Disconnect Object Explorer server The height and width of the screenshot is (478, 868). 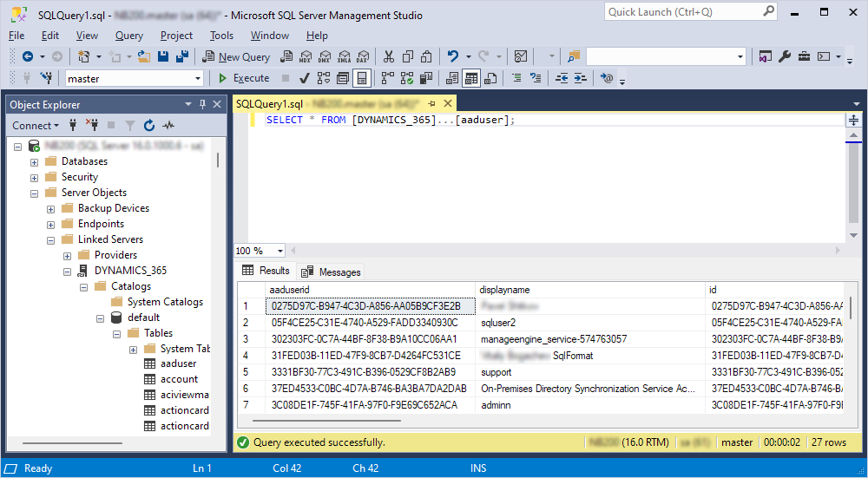pos(92,126)
